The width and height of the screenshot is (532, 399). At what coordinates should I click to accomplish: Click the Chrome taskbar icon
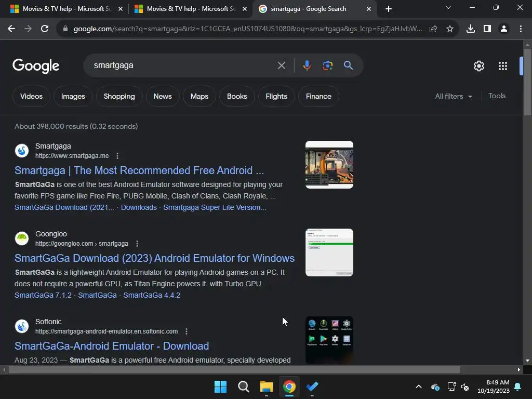(289, 387)
